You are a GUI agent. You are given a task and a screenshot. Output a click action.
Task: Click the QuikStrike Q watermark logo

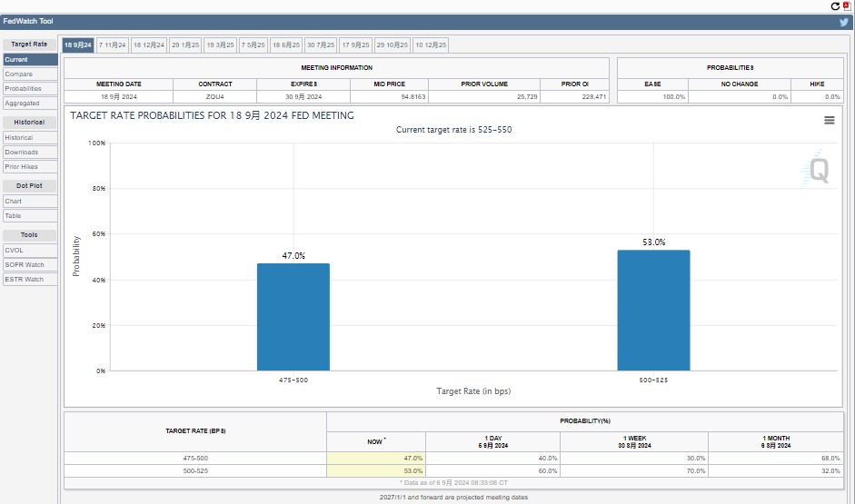(x=818, y=171)
